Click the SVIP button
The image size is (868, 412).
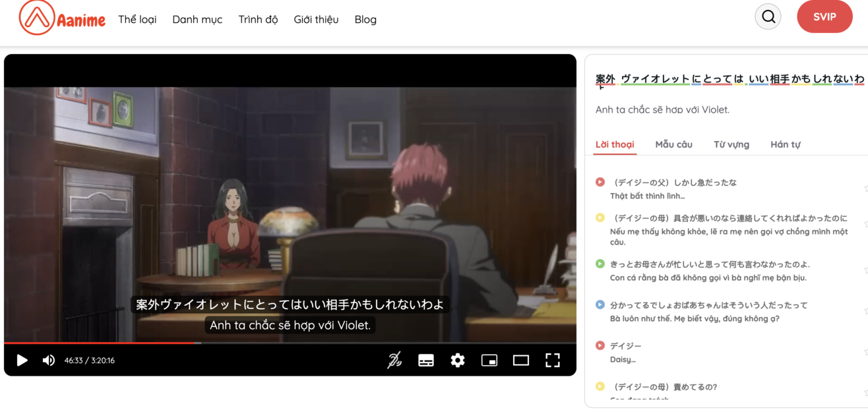click(824, 17)
